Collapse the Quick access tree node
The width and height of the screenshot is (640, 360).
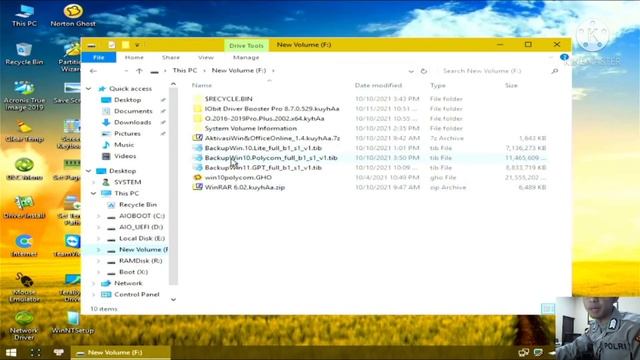tap(89, 89)
